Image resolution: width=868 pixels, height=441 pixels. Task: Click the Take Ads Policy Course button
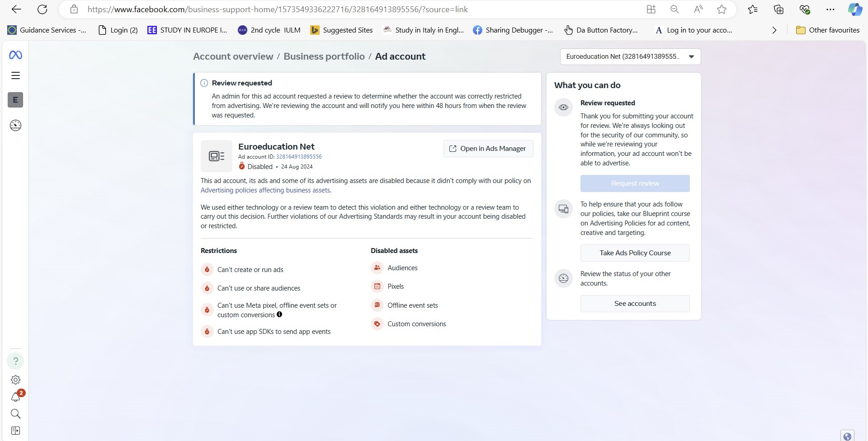tap(635, 253)
